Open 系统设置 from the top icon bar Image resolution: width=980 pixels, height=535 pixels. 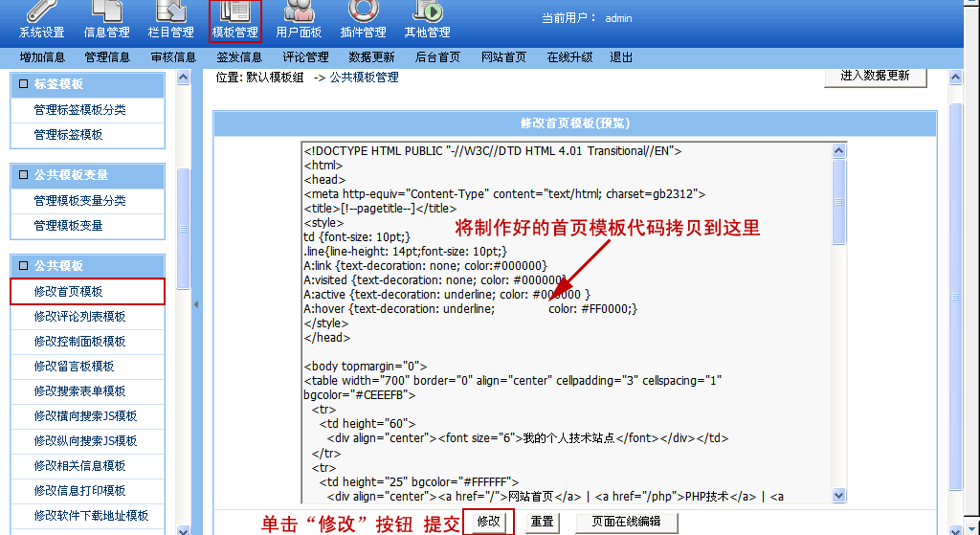pos(41,21)
